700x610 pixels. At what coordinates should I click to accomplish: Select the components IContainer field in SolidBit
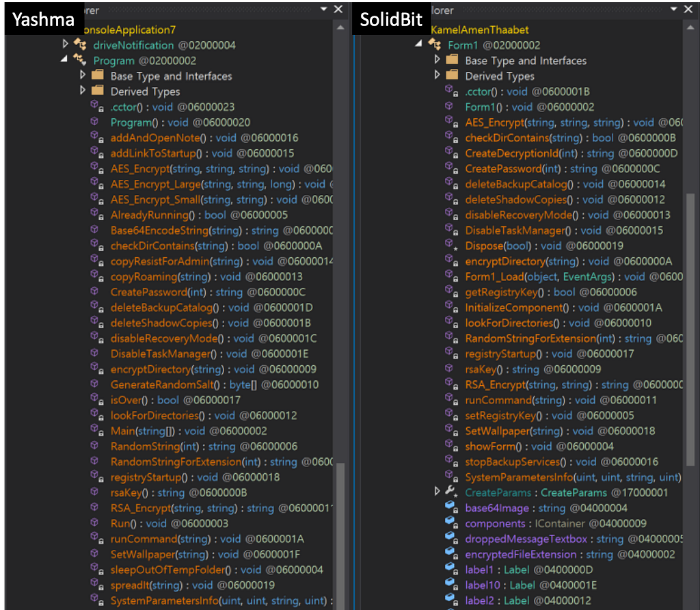[x=555, y=523]
